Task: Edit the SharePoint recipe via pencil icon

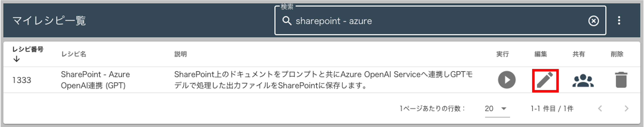Action: [x=545, y=80]
